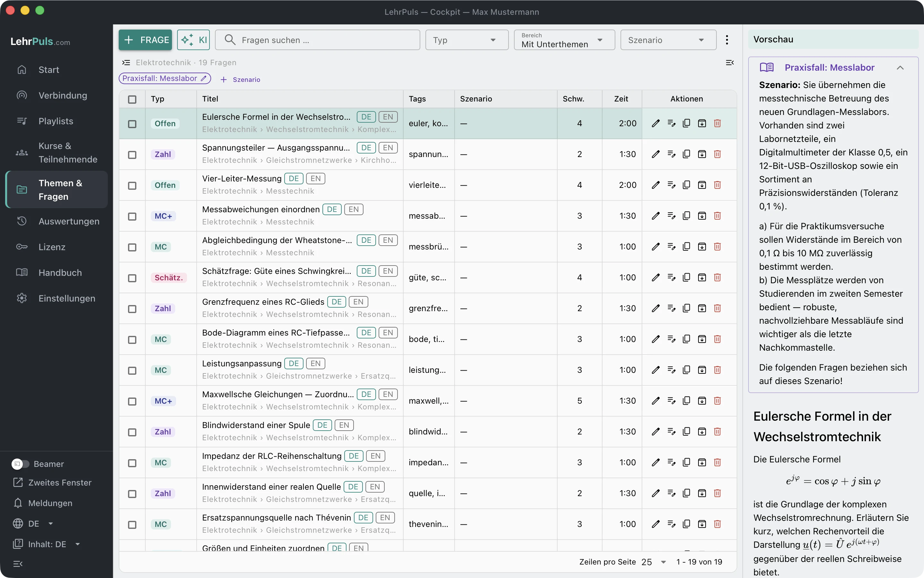Image resolution: width=924 pixels, height=578 pixels.
Task: Open the Szenario filter dropdown
Action: click(668, 40)
